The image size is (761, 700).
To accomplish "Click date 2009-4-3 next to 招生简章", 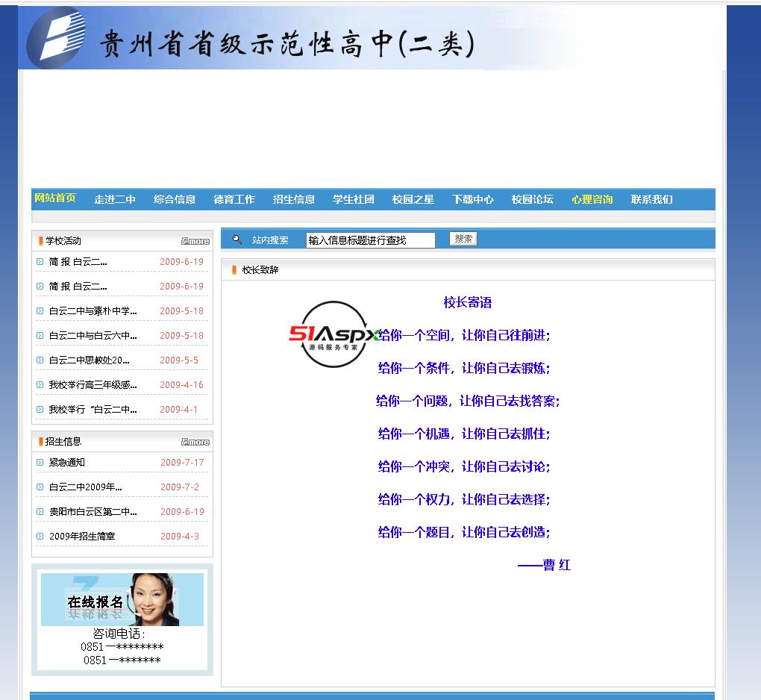I will click(x=180, y=537).
